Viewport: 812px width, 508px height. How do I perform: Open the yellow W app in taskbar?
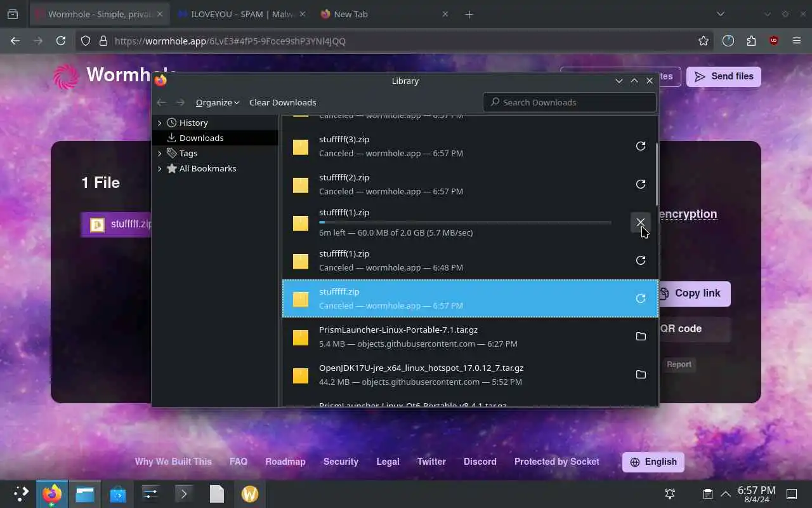(249, 494)
